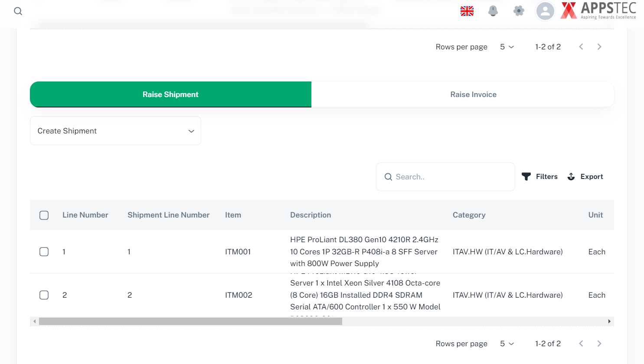Open the notifications bell
Screen dimensions: 644x364
pos(493,11)
